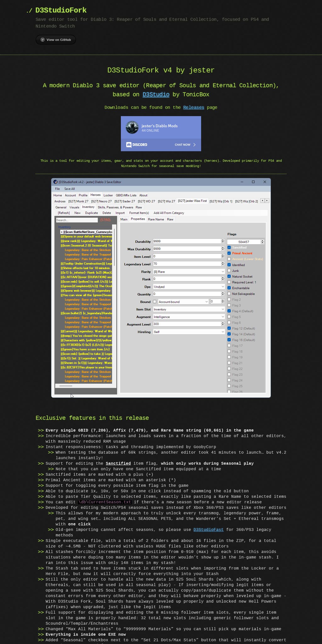Uncheck the Enchantable flag
The width and height of the screenshot is (322, 644).
pyautogui.click(x=229, y=288)
